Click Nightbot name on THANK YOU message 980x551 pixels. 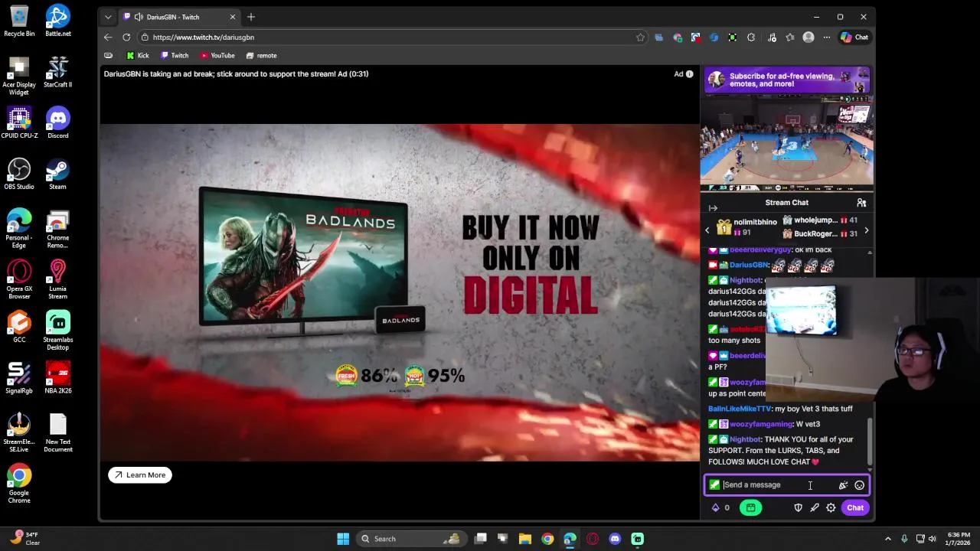coord(745,439)
